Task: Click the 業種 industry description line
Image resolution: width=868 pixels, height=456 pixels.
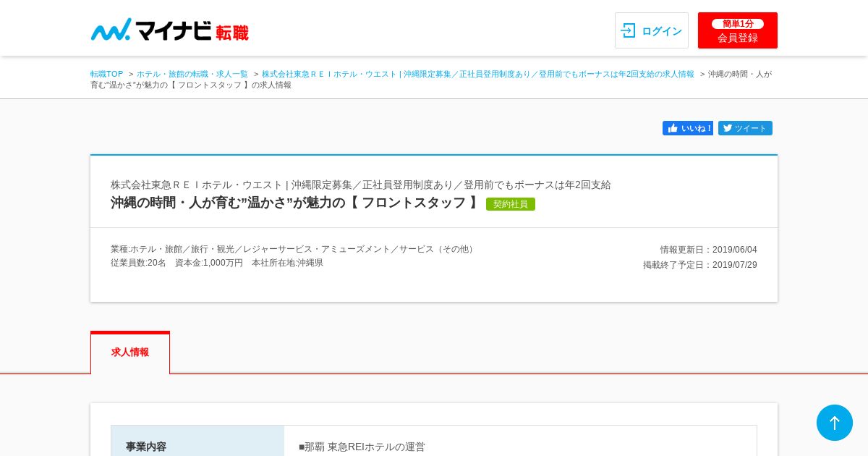Action: (294, 249)
